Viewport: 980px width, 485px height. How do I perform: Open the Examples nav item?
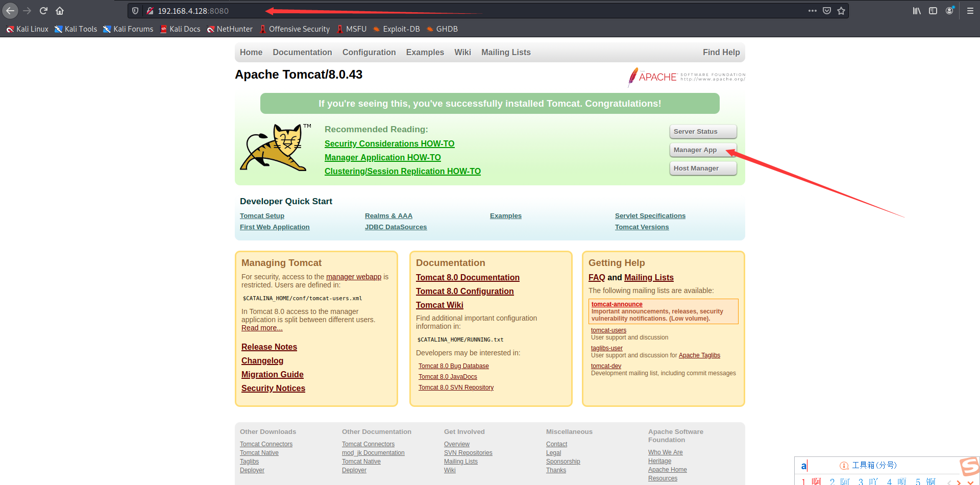coord(425,52)
